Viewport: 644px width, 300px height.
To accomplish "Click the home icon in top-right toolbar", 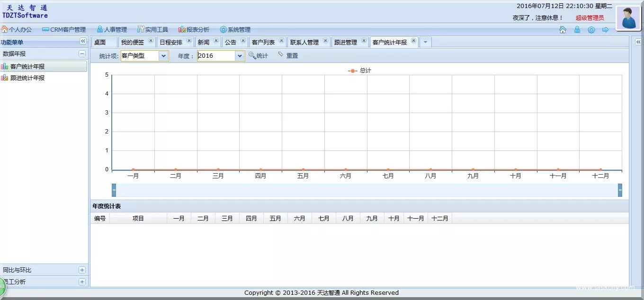I will tap(563, 30).
